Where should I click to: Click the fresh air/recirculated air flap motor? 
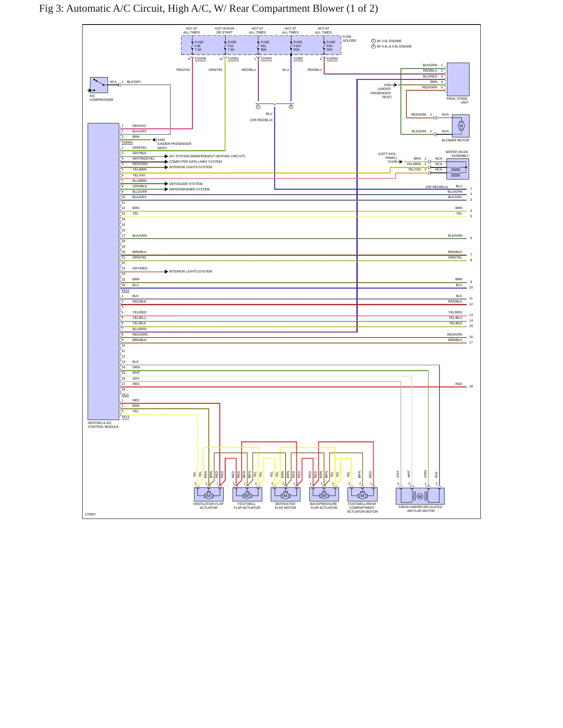pos(420,496)
